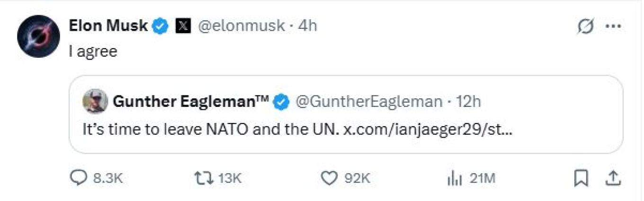Open the quoted post's small avatar
The image size is (644, 201).
[x=95, y=101]
